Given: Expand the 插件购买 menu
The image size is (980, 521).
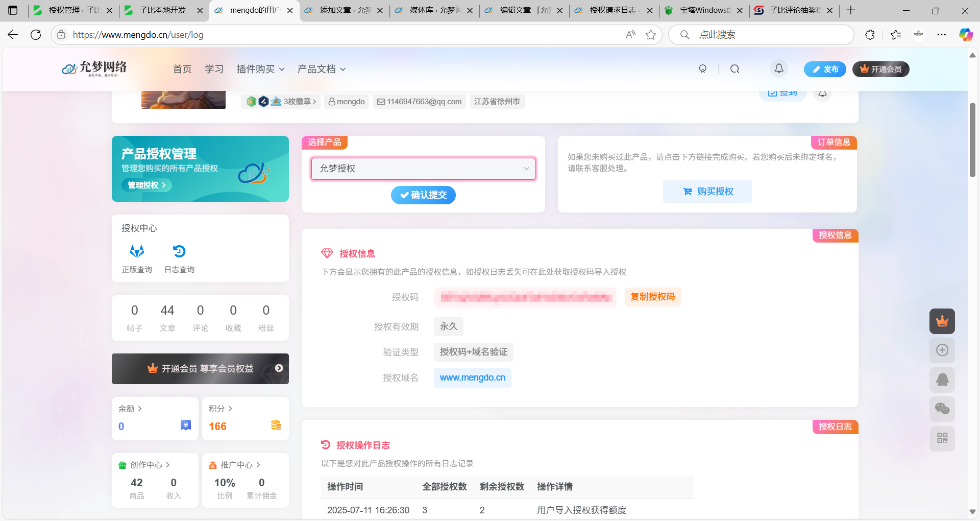Looking at the screenshot, I should click(260, 69).
